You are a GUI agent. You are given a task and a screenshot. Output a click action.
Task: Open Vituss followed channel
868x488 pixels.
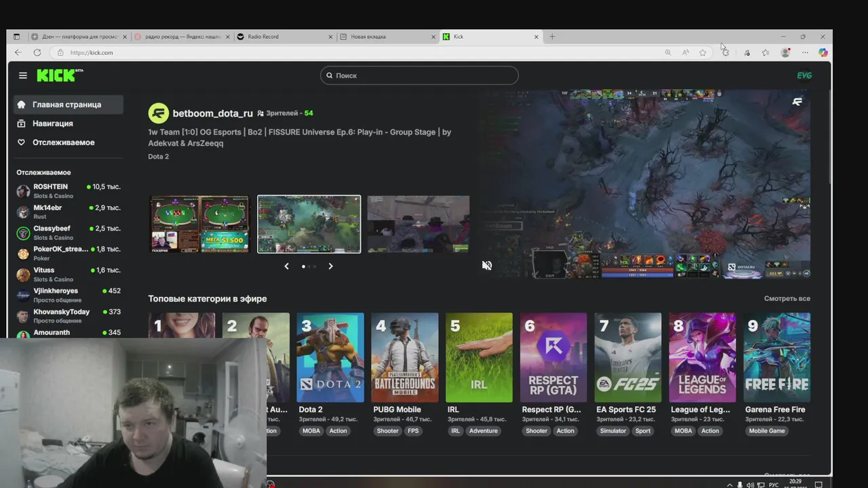coord(68,274)
